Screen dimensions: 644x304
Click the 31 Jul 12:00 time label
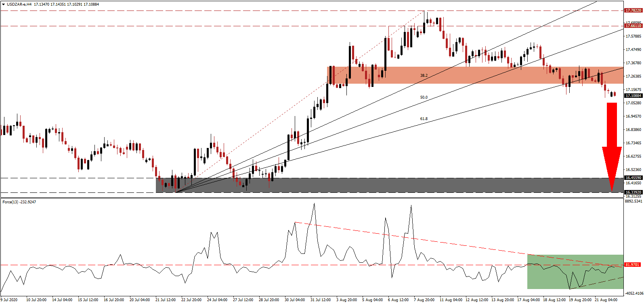(x=321, y=300)
